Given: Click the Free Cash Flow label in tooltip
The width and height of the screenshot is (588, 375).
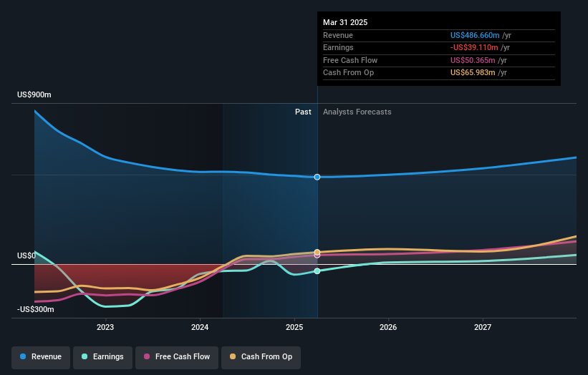Looking at the screenshot, I should tap(350, 60).
